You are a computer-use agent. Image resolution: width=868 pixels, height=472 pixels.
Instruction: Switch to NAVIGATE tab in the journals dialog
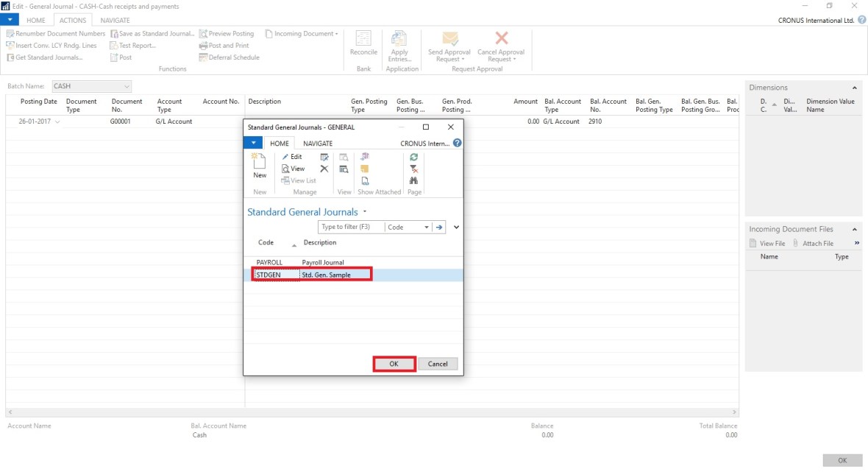pyautogui.click(x=318, y=144)
